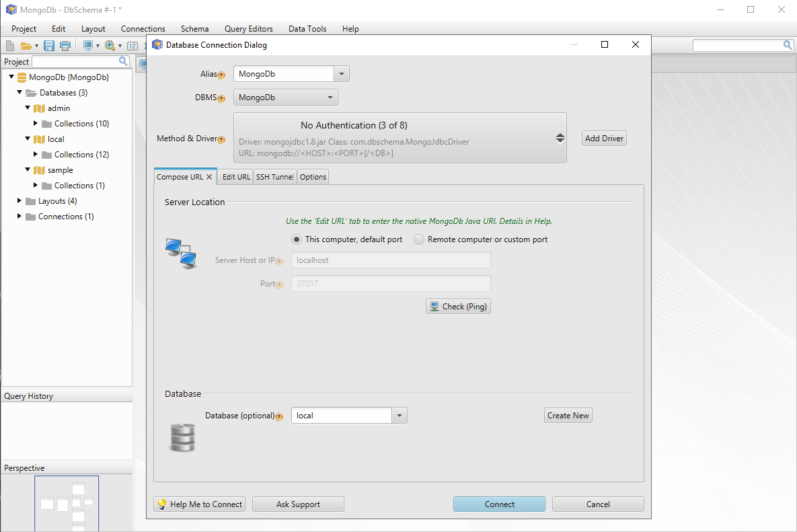The height and width of the screenshot is (532, 797).
Task: Click the Connect button
Action: [499, 504]
